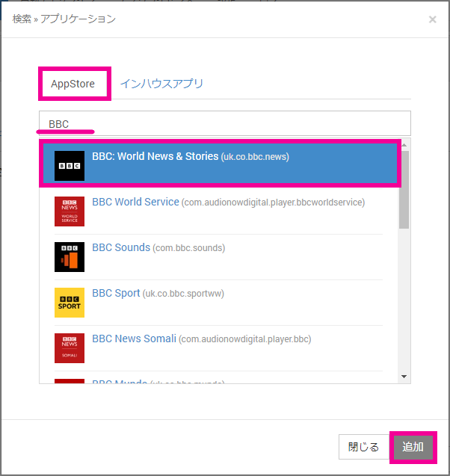Viewport: 450px width, 476px height.
Task: Pick BBC Sounds from the results
Action: (x=121, y=248)
